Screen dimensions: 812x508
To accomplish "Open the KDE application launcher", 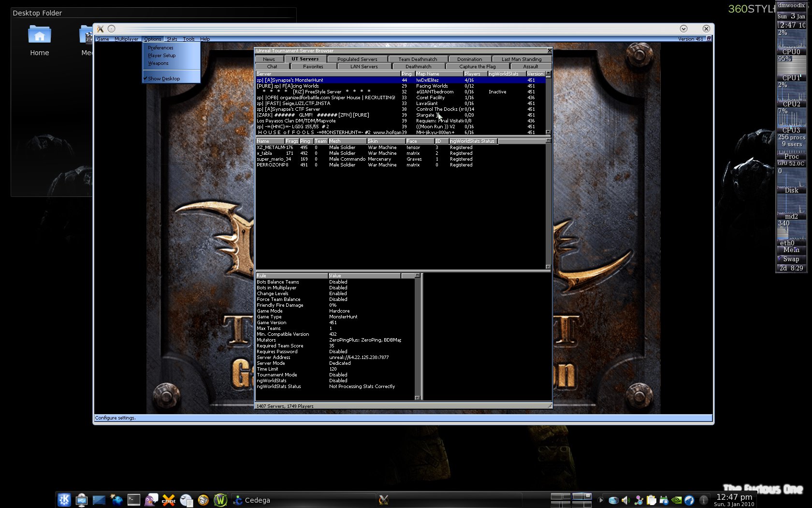I will 64,500.
